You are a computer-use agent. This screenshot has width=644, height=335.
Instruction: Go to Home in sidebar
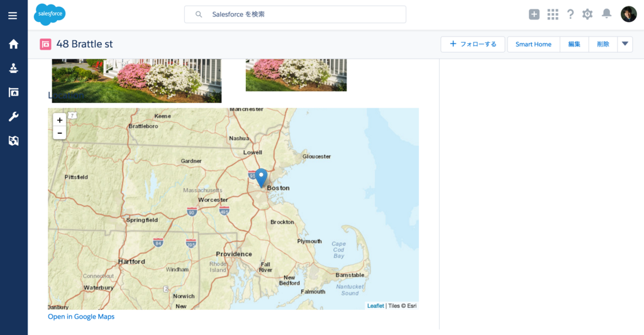point(14,44)
